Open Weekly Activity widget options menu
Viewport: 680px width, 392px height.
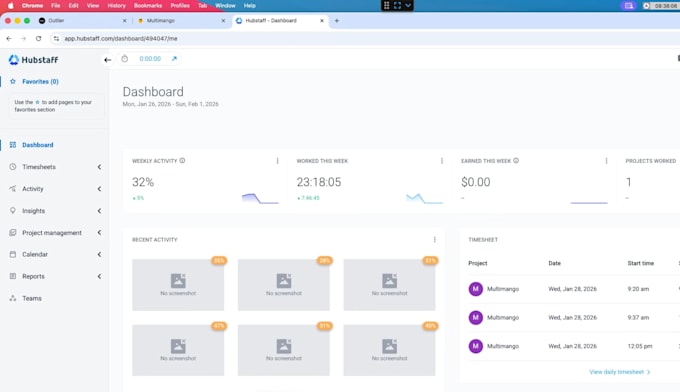point(278,161)
